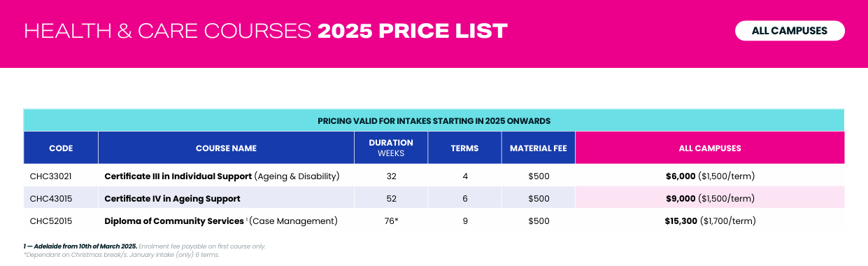Select course code CHC43015

click(x=51, y=199)
